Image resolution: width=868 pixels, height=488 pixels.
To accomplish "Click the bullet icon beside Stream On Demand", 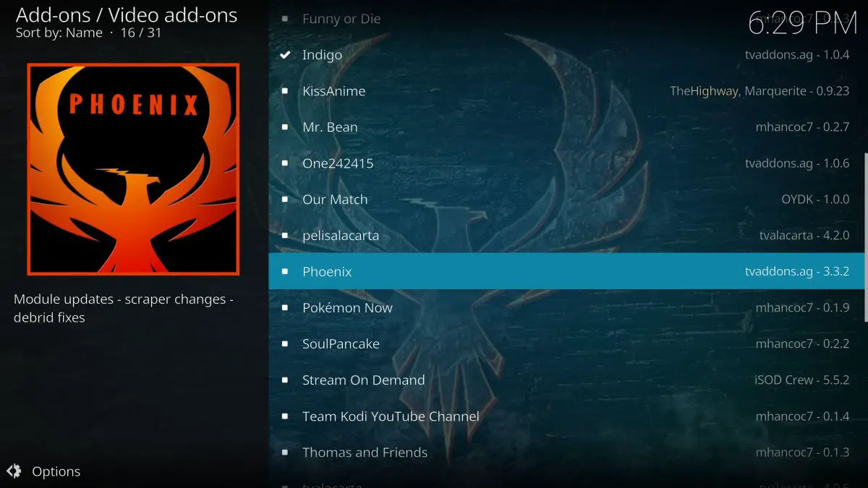I will (x=285, y=380).
